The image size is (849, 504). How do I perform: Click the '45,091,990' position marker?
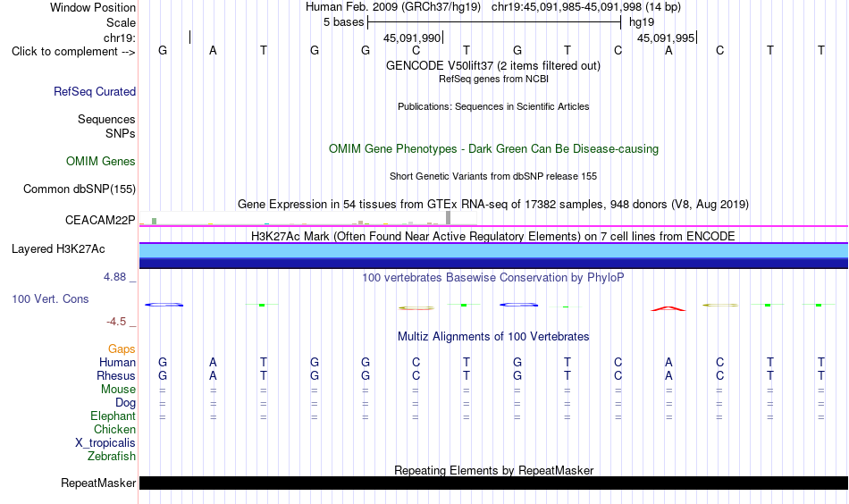coord(412,38)
